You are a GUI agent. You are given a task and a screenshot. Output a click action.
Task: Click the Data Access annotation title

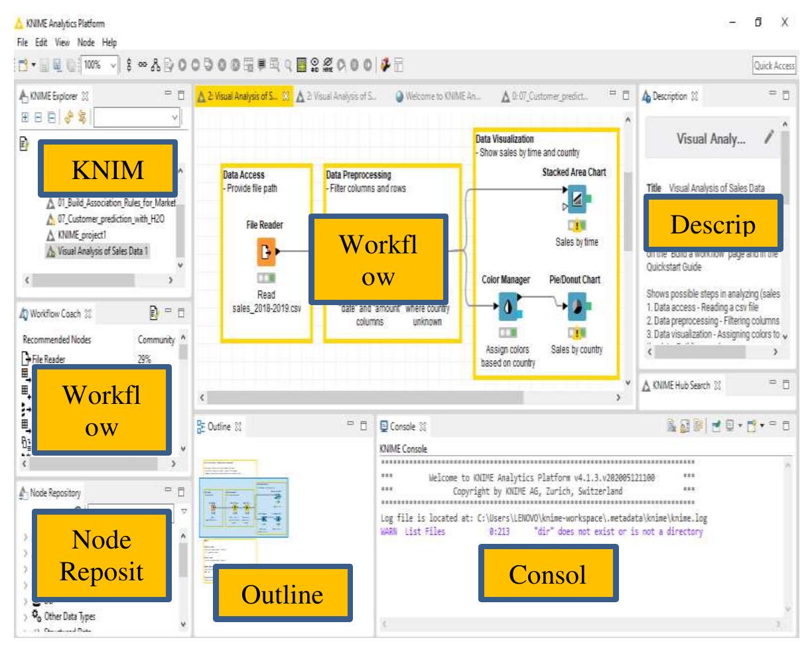coord(245,175)
